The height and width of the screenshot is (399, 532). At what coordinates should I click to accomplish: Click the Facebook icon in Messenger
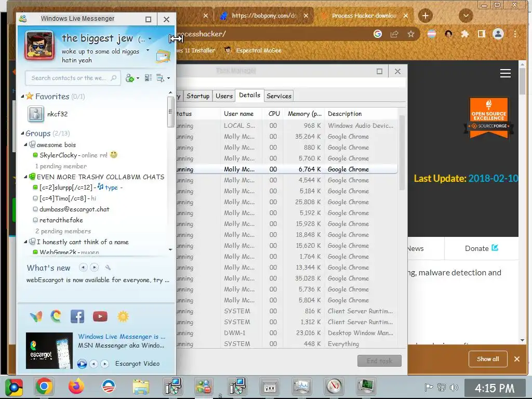[x=77, y=316]
